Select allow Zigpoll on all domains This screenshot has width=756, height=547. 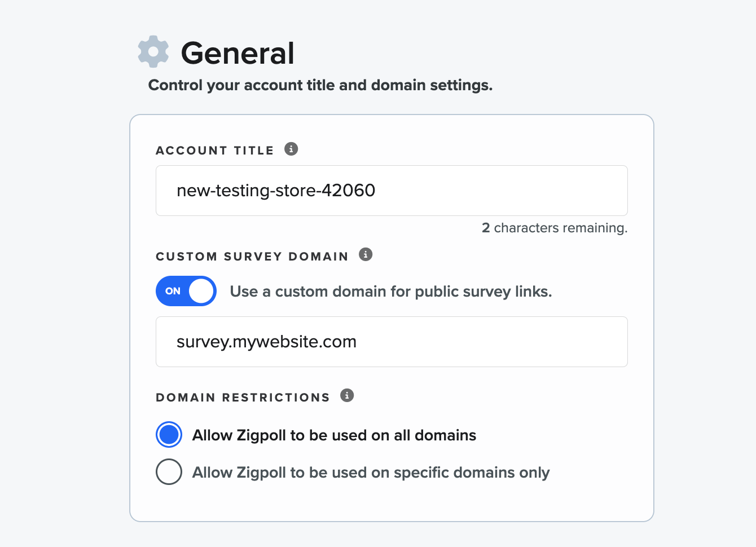click(x=169, y=434)
